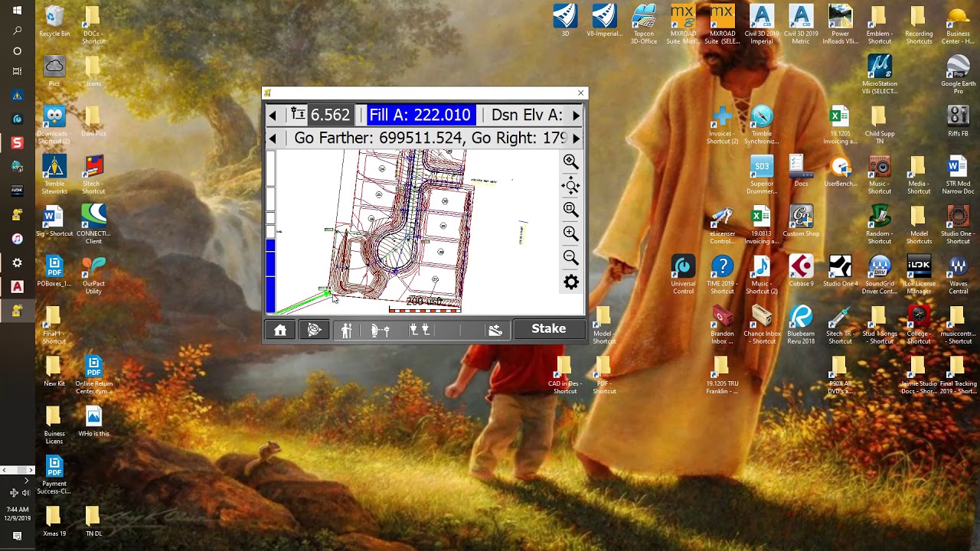
Task: Click the Fill A: 222.010 field
Action: (420, 116)
